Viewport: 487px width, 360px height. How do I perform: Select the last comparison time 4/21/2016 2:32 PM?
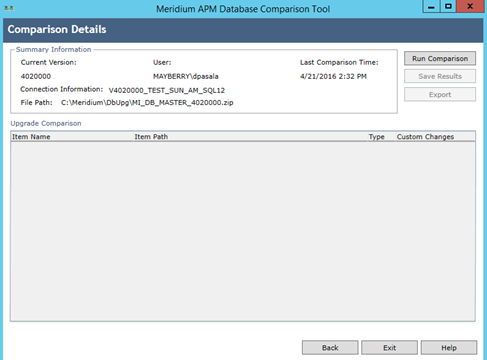[x=333, y=76]
